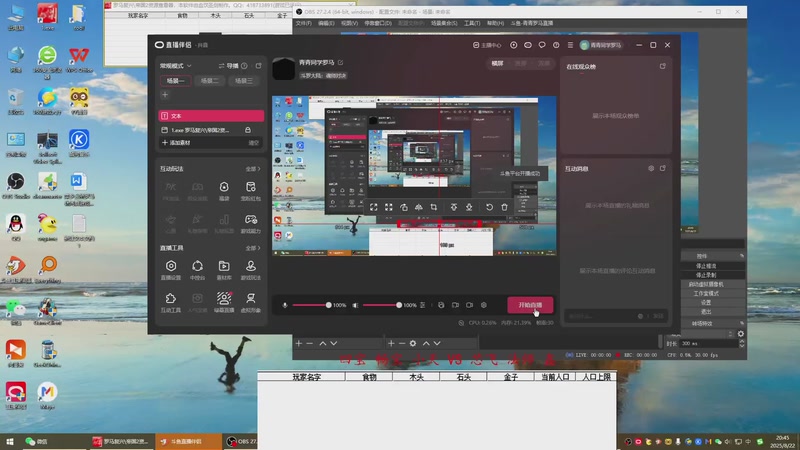Click the fullscreen icon in preview toolbar
This screenshot has height=450, width=800.
click(373, 207)
